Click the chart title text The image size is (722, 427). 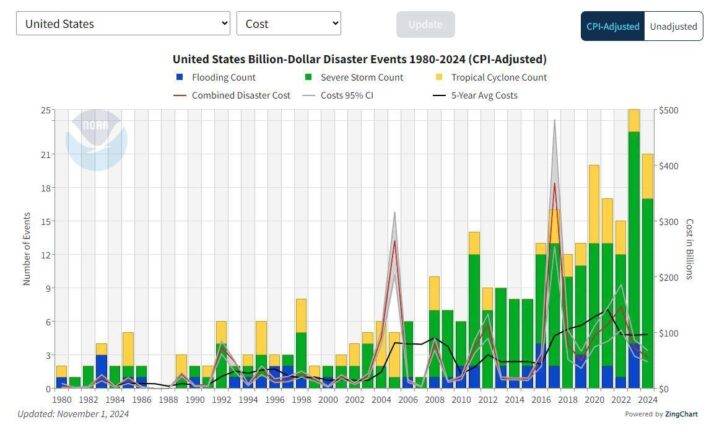[360, 59]
